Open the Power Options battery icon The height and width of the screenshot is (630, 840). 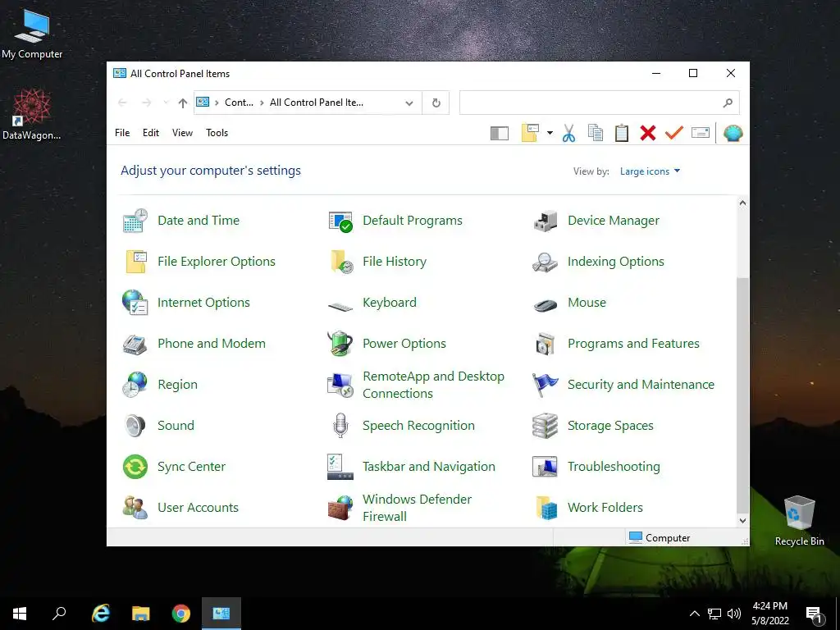340,344
